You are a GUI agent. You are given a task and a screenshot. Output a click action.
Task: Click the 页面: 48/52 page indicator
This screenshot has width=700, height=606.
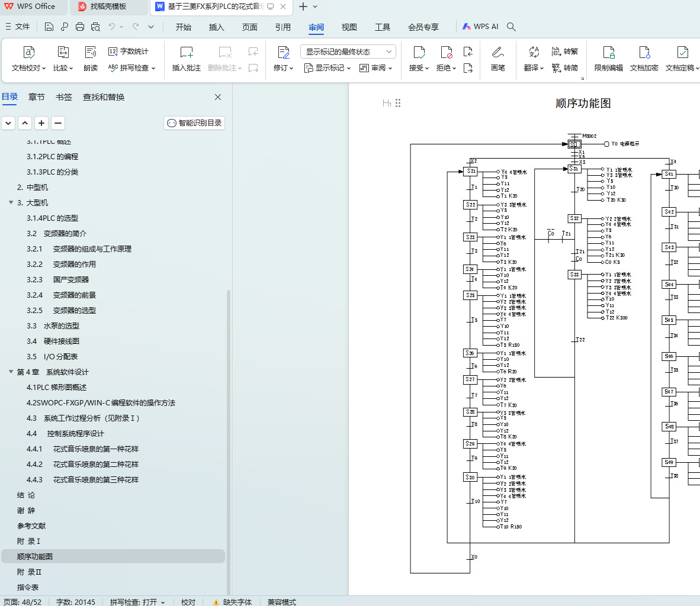click(x=23, y=602)
